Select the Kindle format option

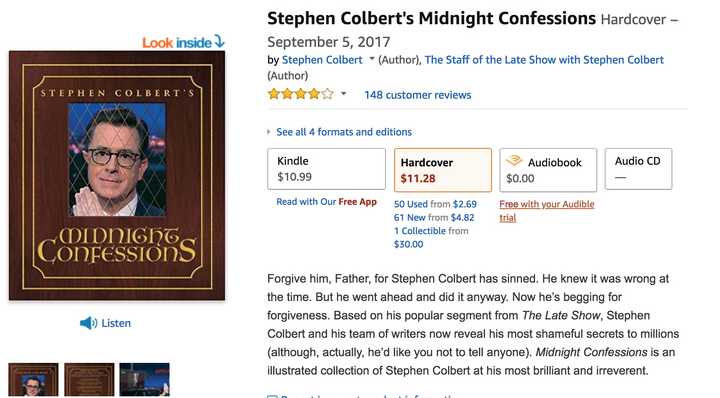click(326, 169)
